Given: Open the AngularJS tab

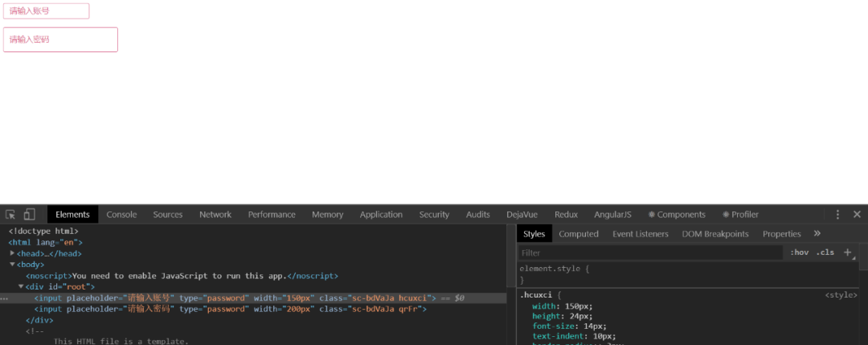Looking at the screenshot, I should [x=612, y=214].
